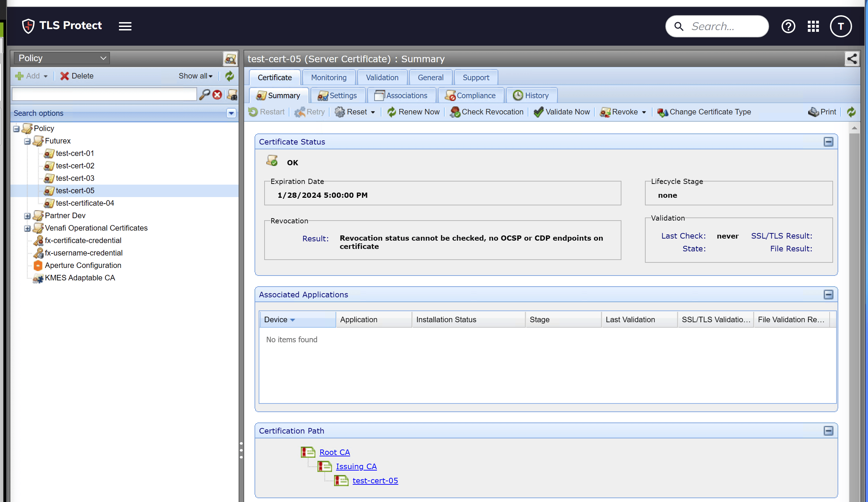Select test-certificate-04 in the tree
The image size is (868, 502).
point(85,203)
